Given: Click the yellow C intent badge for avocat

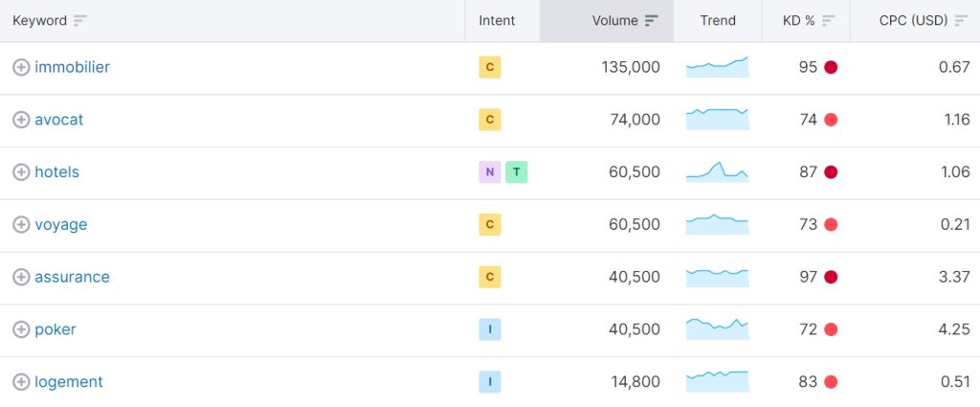Looking at the screenshot, I should (489, 120).
